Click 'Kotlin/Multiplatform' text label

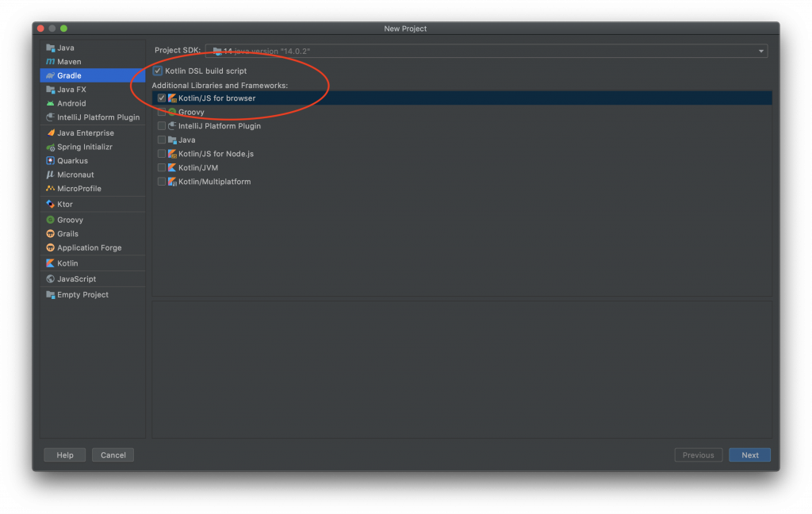tap(214, 182)
